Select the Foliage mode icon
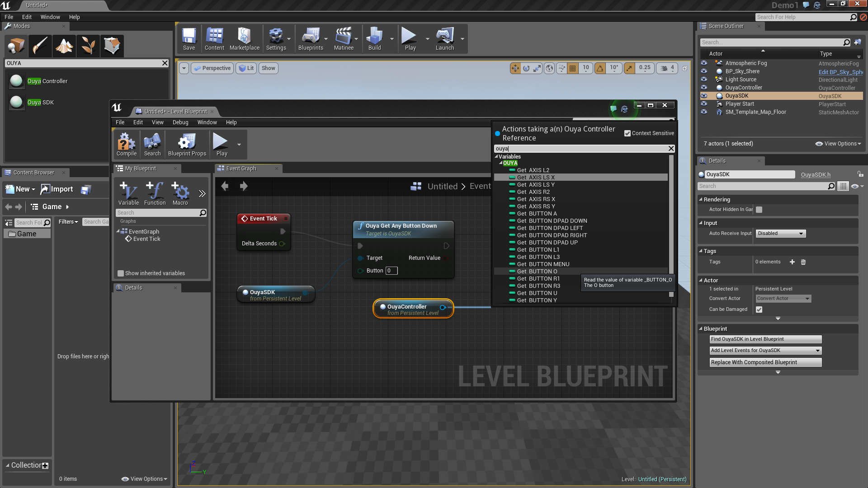This screenshot has height=488, width=868. 88,46
